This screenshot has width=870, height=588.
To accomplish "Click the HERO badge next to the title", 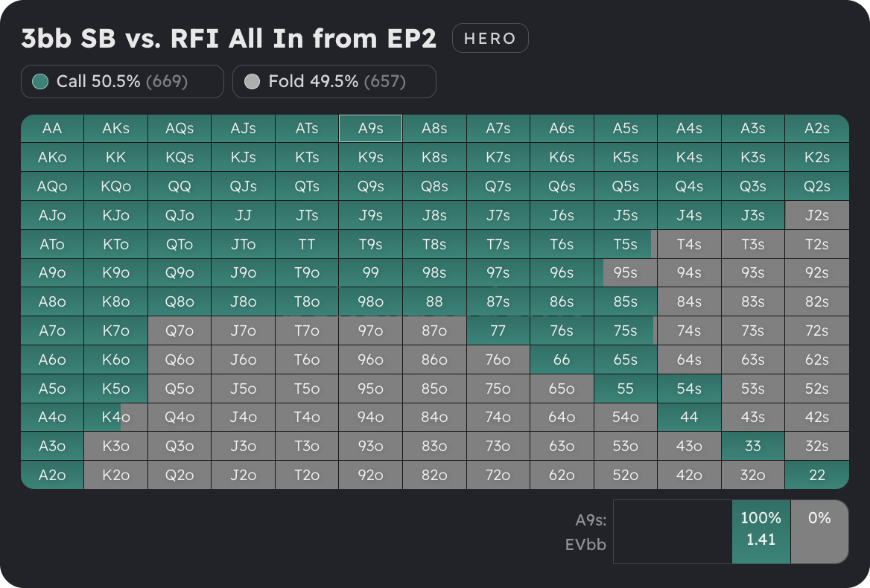I will coord(490,37).
